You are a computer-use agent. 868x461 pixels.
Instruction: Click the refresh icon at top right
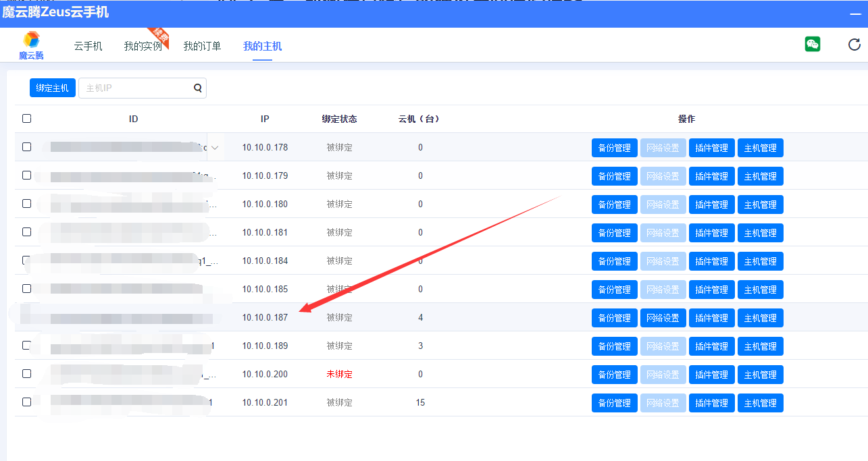point(854,45)
